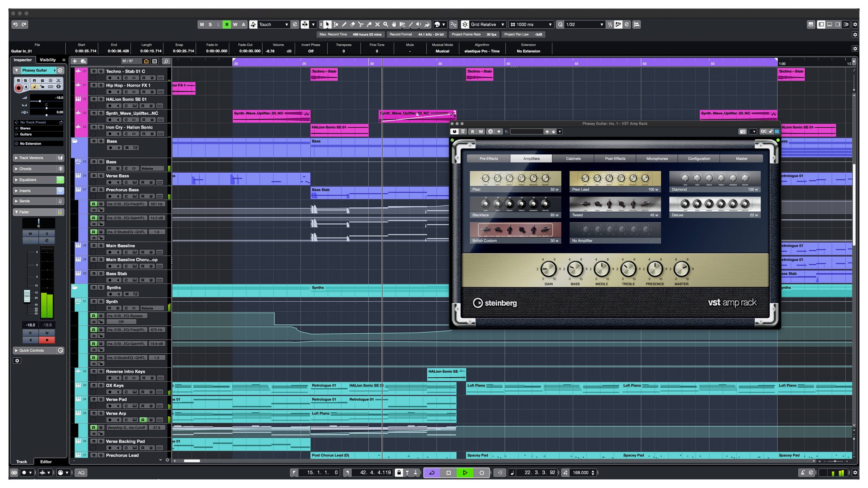Pick the Split scissors tool
The image size is (868, 488).
[x=361, y=24]
